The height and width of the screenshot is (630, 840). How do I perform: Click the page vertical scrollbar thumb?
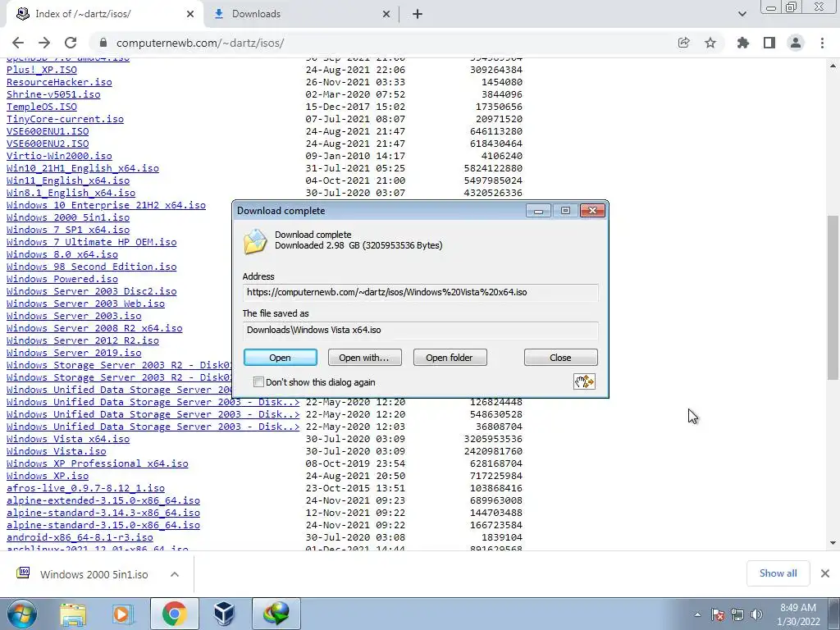tap(833, 297)
